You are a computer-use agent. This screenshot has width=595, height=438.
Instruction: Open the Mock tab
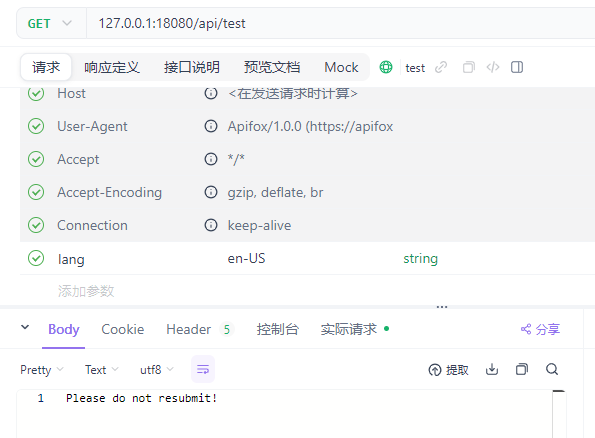pyautogui.click(x=341, y=67)
